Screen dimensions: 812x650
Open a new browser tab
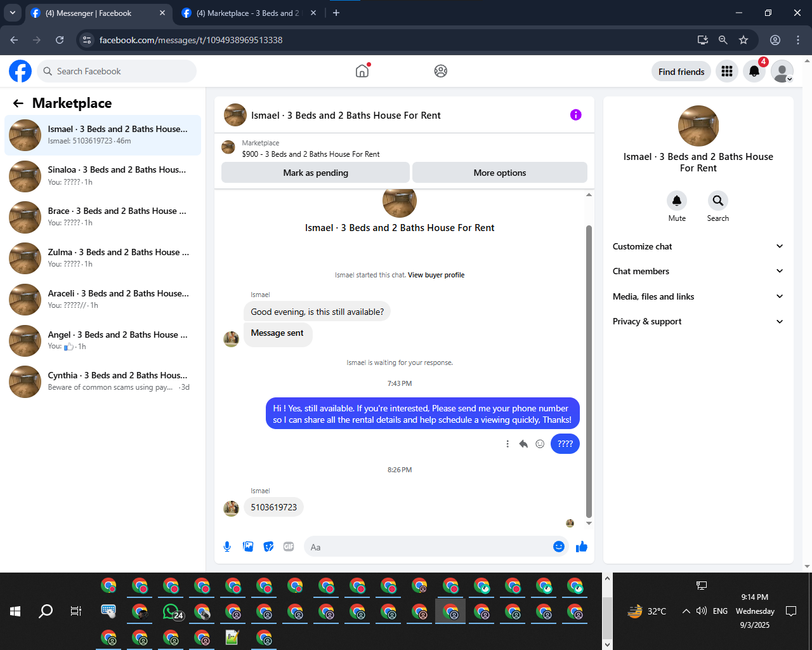(336, 13)
